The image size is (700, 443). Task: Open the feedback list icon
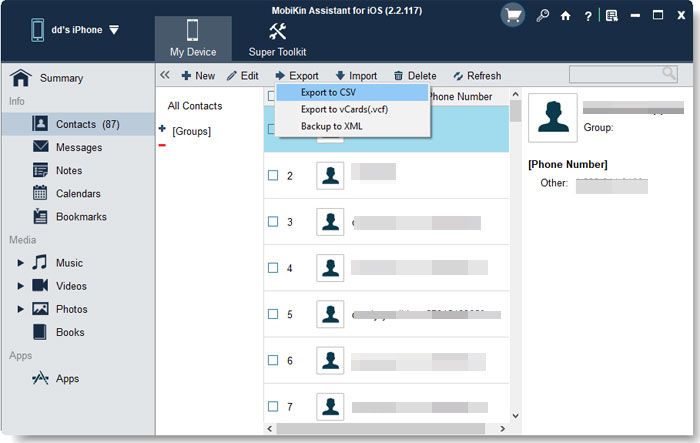pos(612,16)
